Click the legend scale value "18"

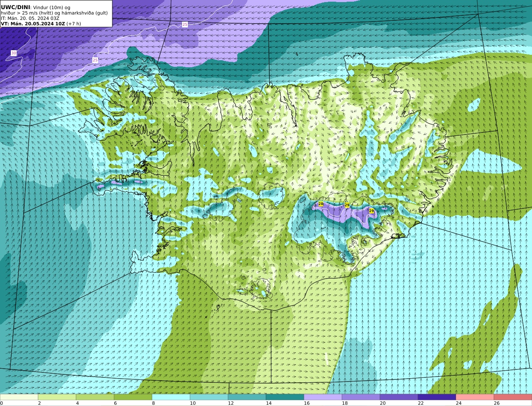pyautogui.click(x=345, y=403)
